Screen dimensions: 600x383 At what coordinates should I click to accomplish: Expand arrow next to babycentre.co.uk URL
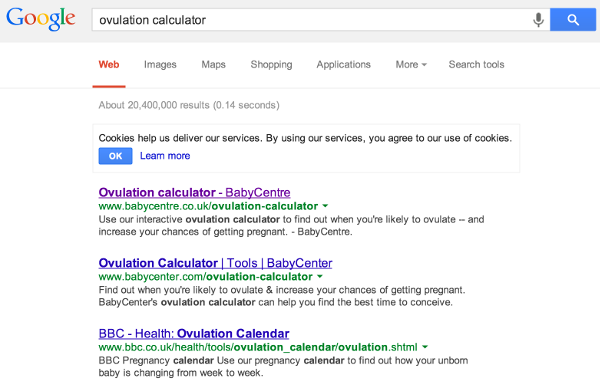coord(325,206)
